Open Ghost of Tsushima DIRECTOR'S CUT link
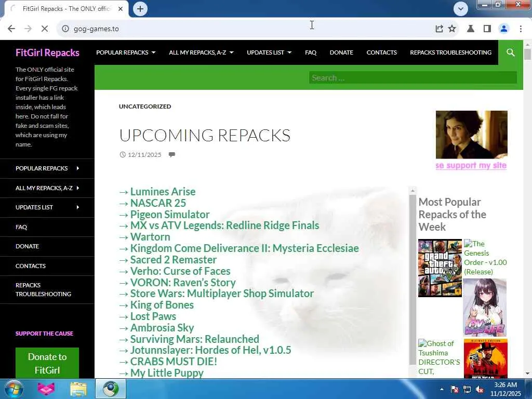 point(439,357)
